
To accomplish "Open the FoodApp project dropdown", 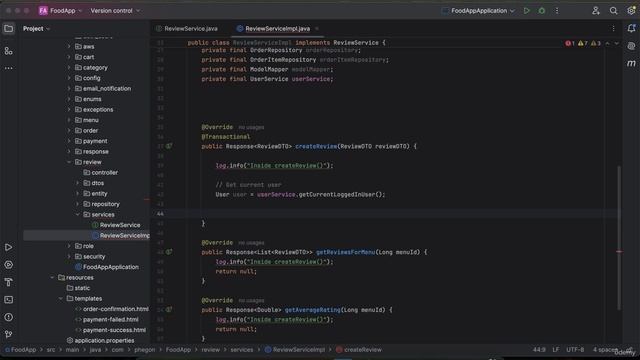I will click(60, 11).
